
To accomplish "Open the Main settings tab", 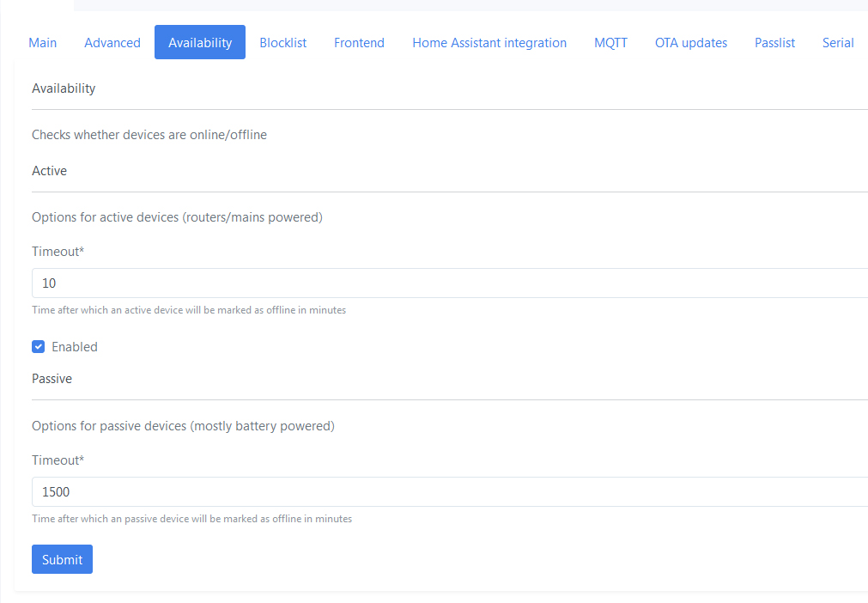I will tap(43, 43).
